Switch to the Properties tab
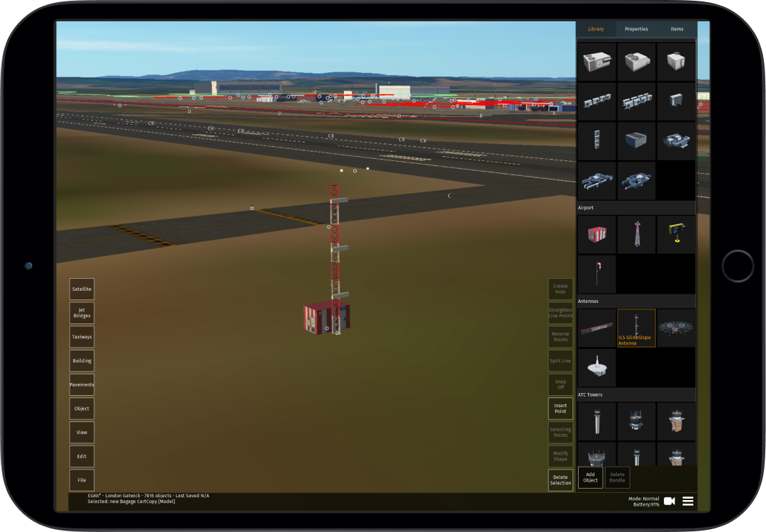The width and height of the screenshot is (766, 532). coord(636,29)
